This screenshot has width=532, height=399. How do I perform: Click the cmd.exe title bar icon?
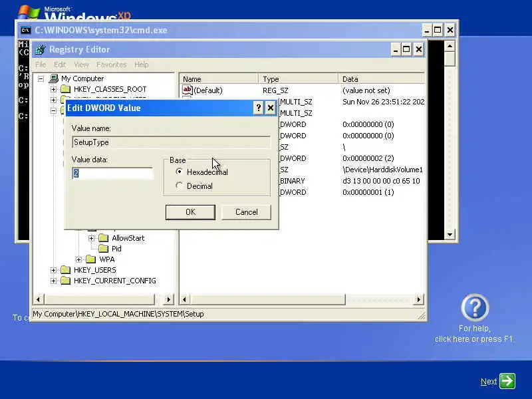click(25, 30)
